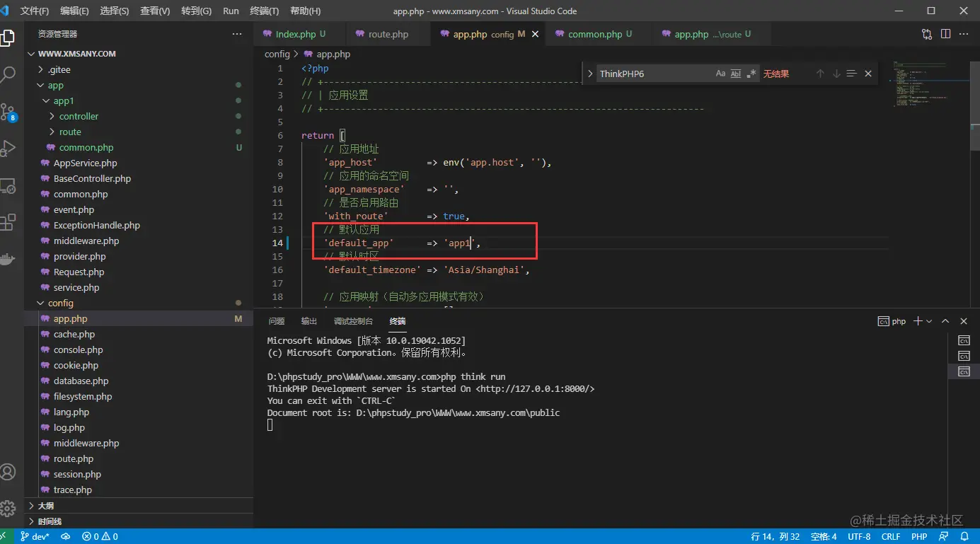
Task: Toggle Match Case in find widget
Action: point(720,74)
